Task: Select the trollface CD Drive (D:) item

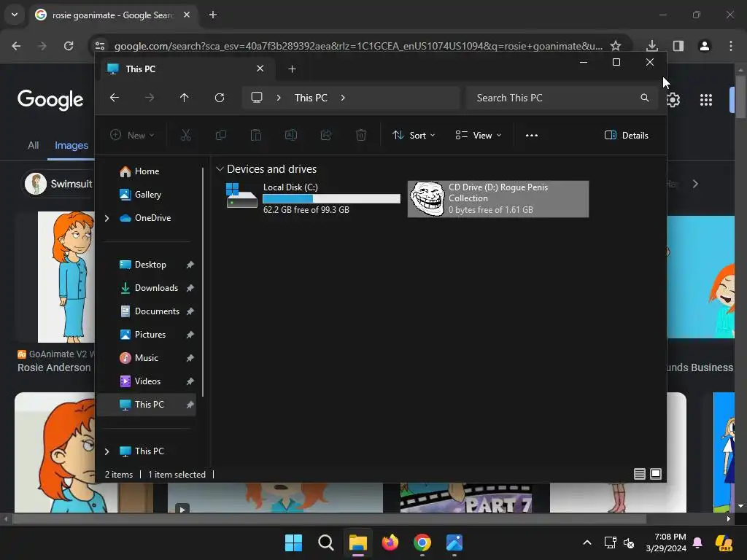Action: (x=498, y=199)
